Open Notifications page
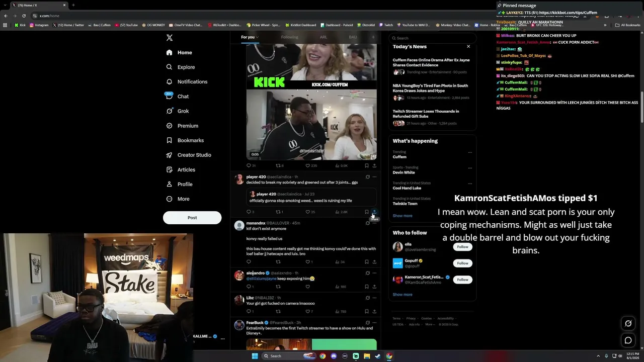Screen dimensions: 644x362 click(187, 81)
